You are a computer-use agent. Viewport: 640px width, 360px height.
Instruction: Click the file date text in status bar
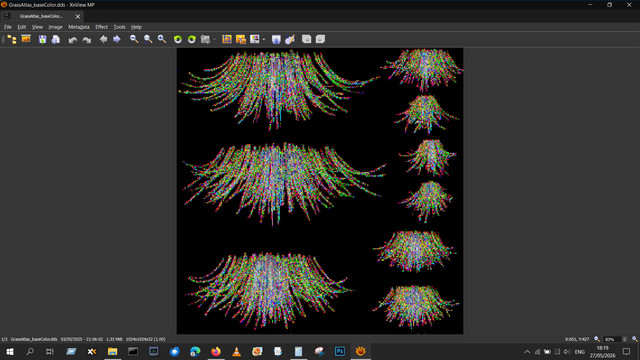82,339
